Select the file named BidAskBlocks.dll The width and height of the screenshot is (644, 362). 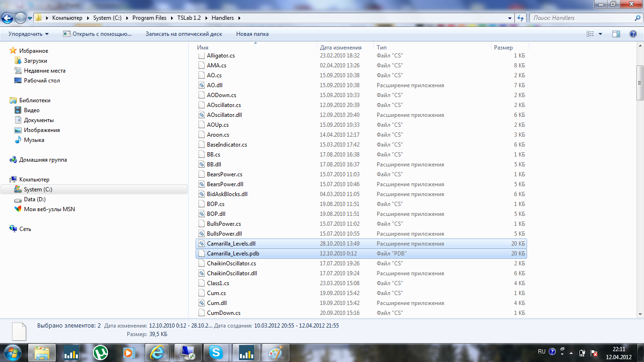[227, 194]
